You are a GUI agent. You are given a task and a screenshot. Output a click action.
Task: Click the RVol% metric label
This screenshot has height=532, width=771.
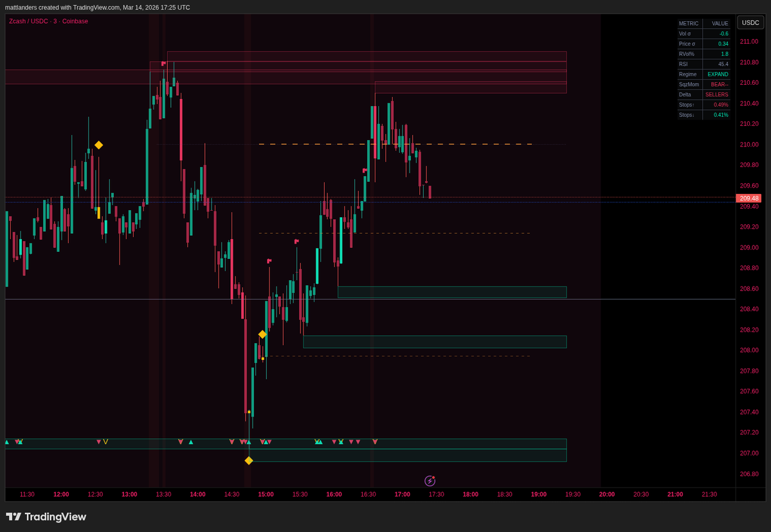click(x=686, y=54)
